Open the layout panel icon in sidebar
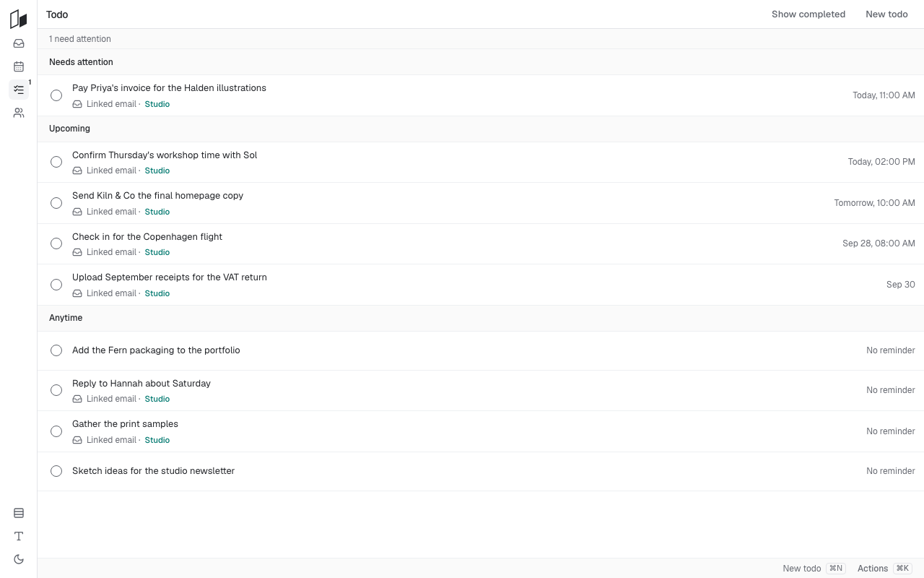Screen dimensions: 924x578 [x=19, y=513]
